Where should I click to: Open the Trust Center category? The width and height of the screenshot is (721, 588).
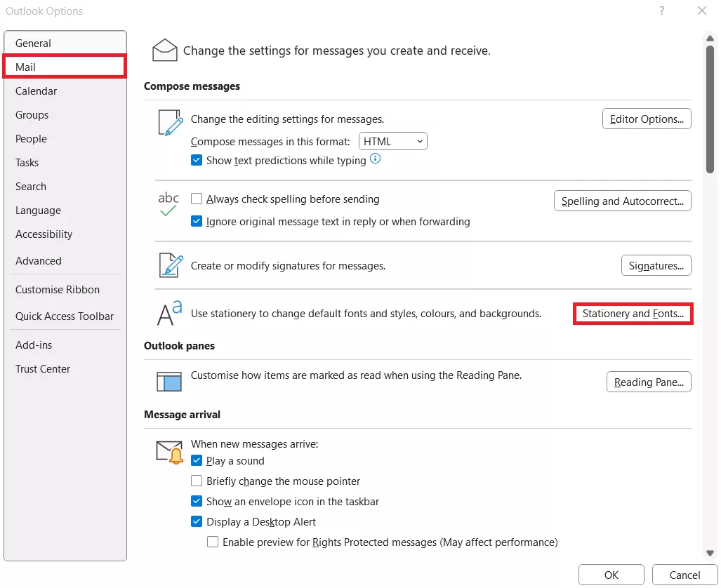(x=65, y=369)
